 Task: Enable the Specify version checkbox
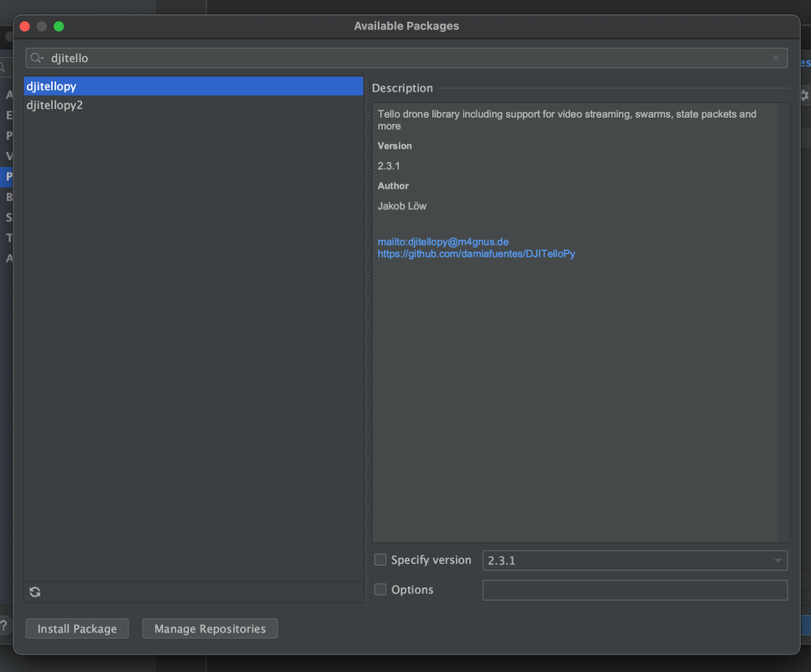[380, 560]
